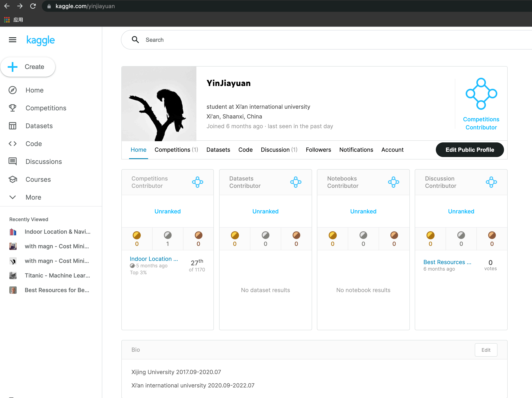
Task: Click the Courses graduation cap icon
Action: point(13,179)
